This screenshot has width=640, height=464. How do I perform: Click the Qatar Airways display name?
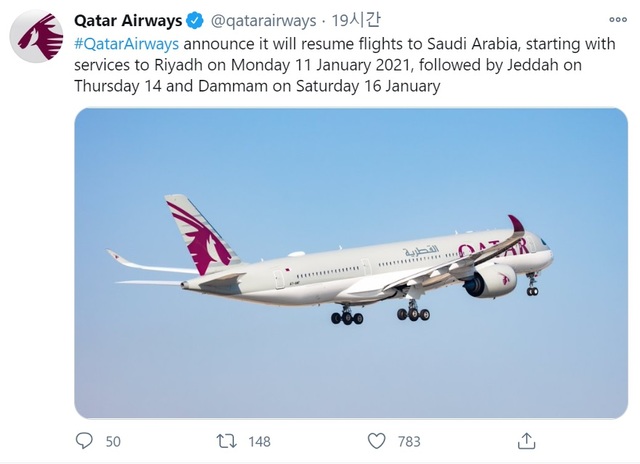128,20
